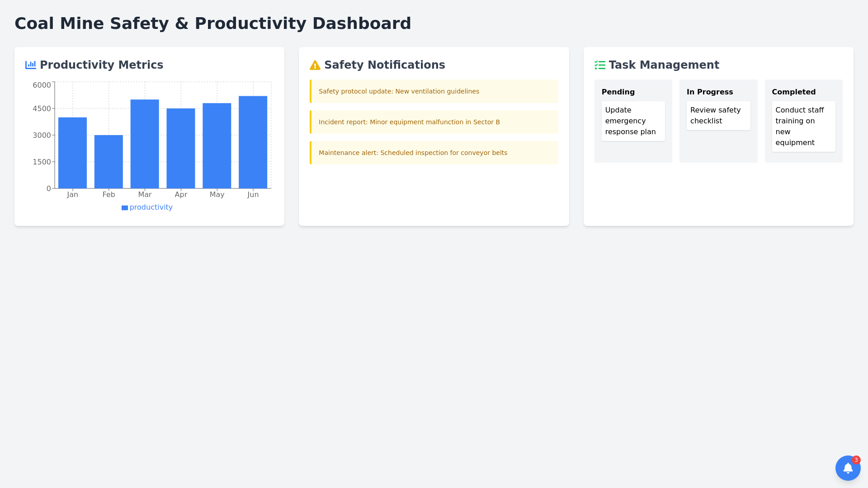Click the Pending column header
The image size is (868, 488).
tap(618, 92)
